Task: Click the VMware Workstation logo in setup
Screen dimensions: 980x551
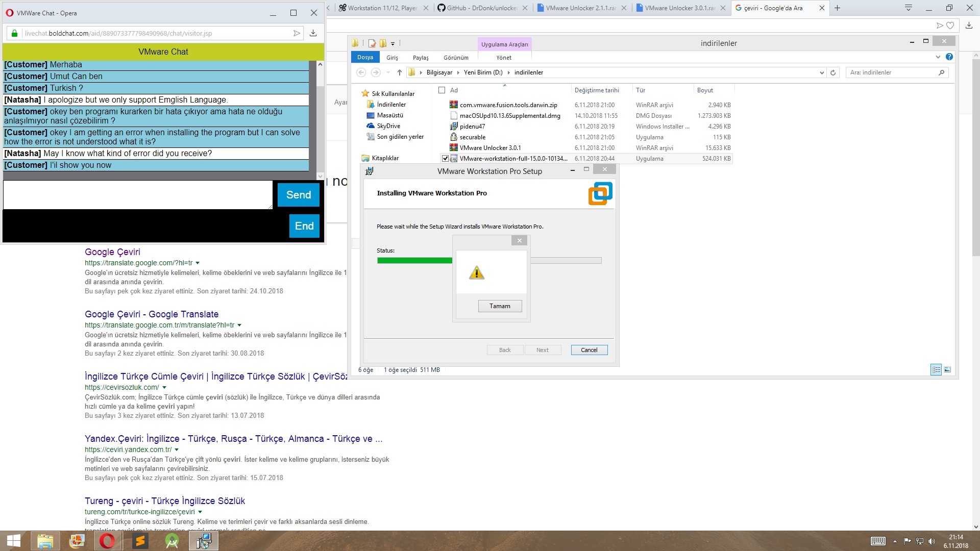Action: click(x=600, y=193)
